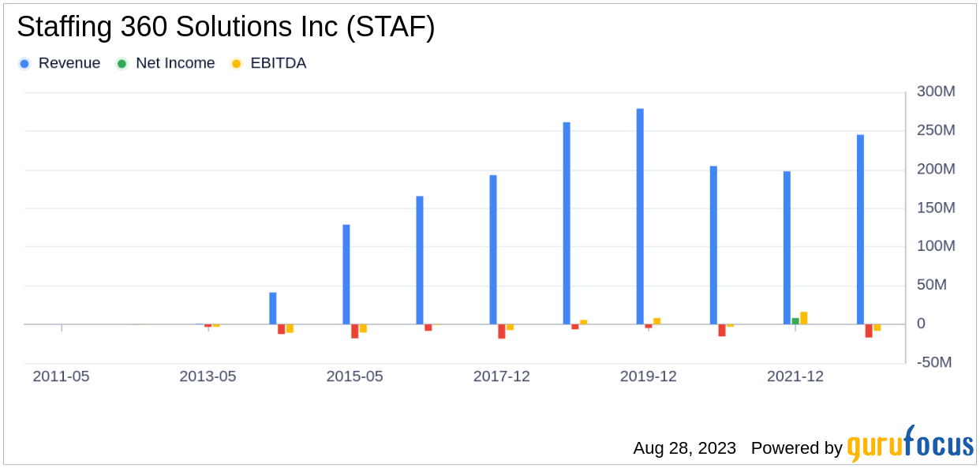This screenshot has height=468, width=980.
Task: Click the 2011-05 axis label
Action: tap(61, 377)
